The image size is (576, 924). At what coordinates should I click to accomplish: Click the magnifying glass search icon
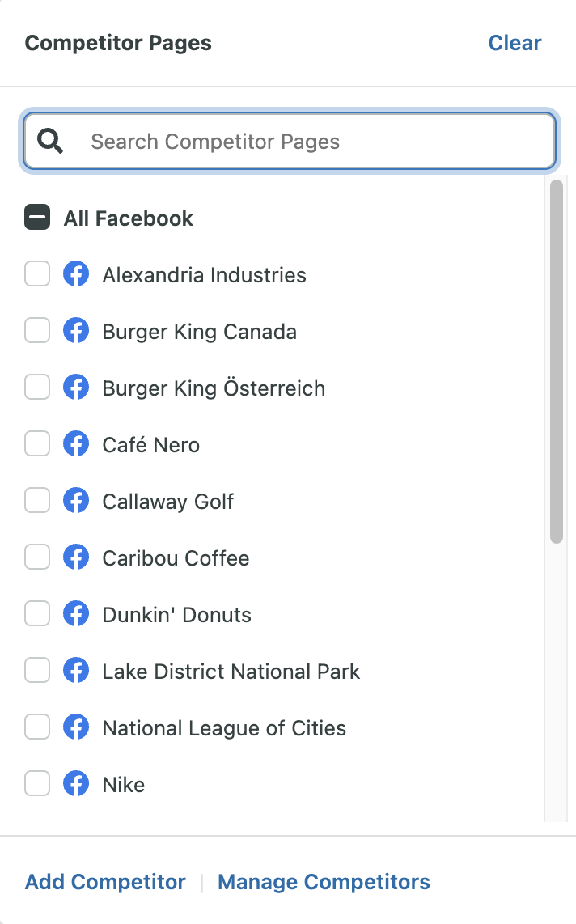pos(50,142)
